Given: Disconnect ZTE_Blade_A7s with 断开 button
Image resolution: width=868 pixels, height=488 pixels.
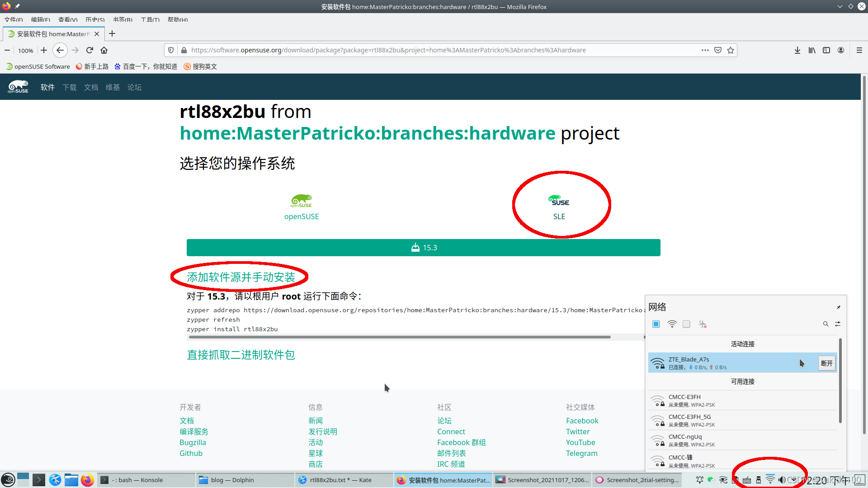Looking at the screenshot, I should (x=827, y=363).
